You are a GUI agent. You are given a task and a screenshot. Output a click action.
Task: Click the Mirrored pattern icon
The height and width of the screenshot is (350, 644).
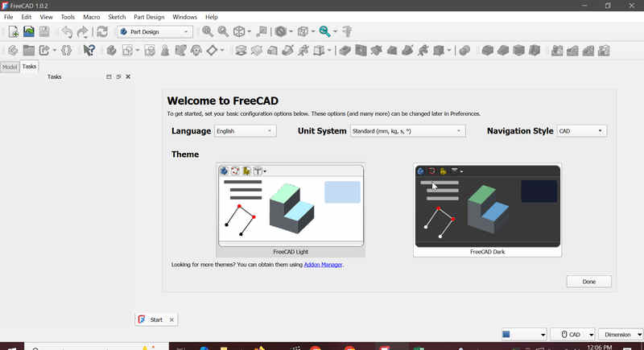click(x=557, y=51)
